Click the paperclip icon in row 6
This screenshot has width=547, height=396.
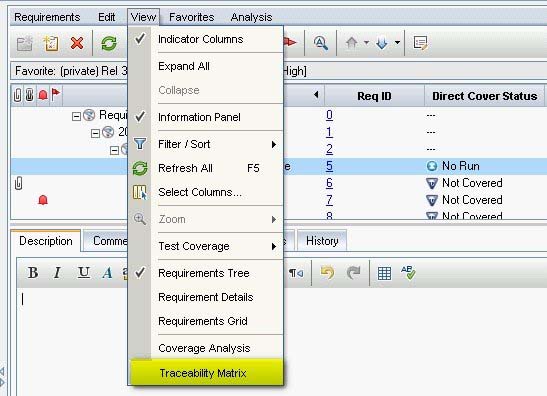pyautogui.click(x=18, y=183)
